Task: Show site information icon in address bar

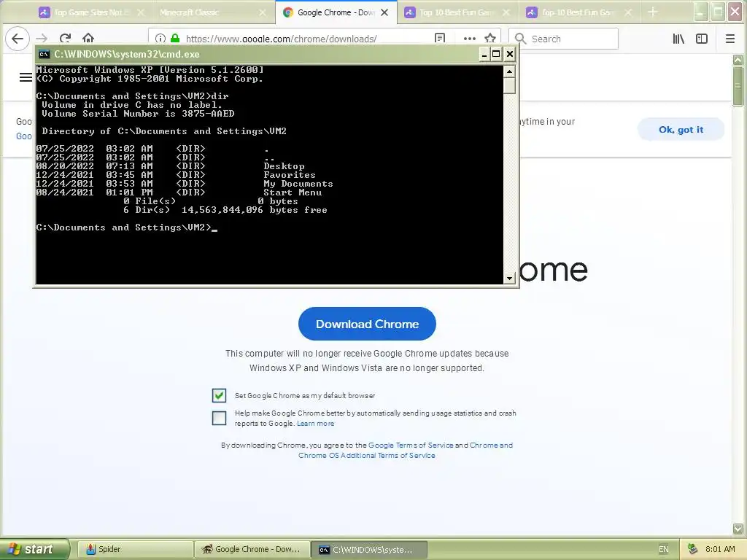Action: 160,39
